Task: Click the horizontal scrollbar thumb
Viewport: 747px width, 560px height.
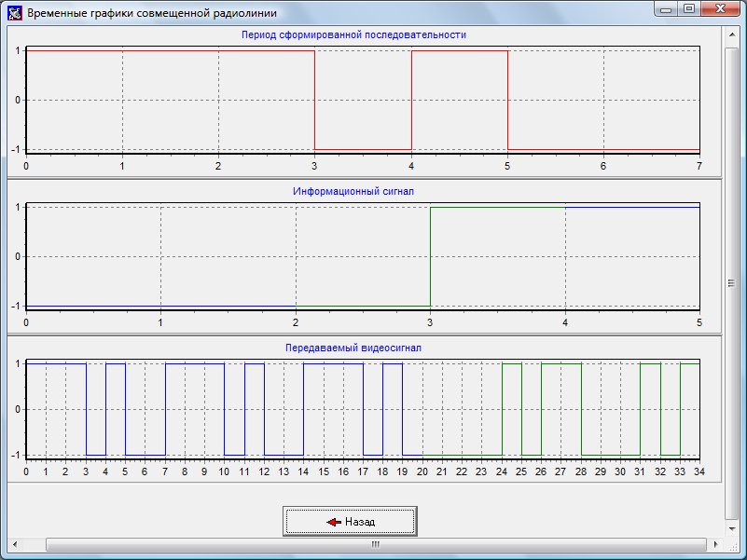Action: (376, 544)
